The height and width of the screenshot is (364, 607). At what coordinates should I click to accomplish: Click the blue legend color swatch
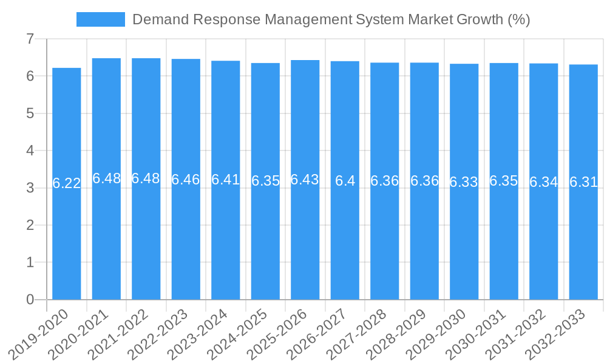[x=101, y=19]
